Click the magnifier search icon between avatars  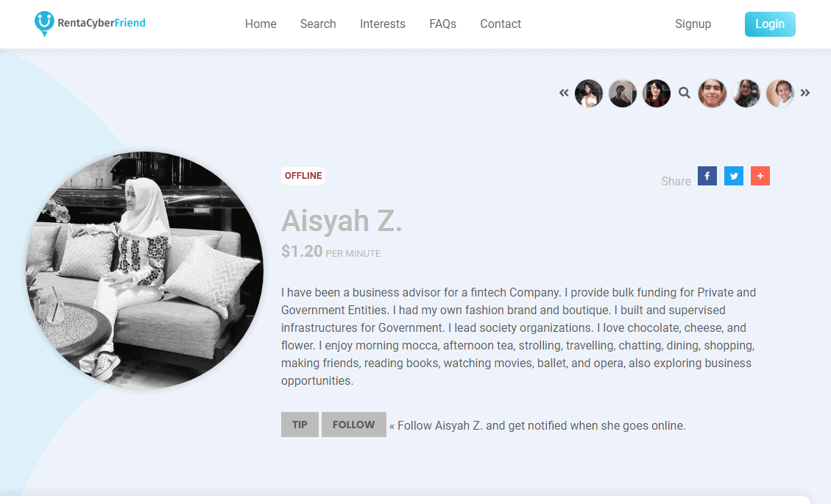(x=685, y=93)
